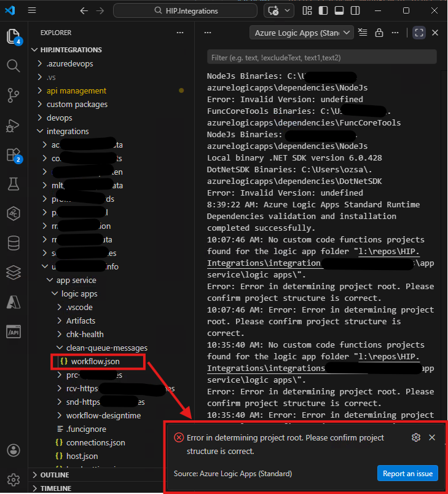Toggle output panel scroll lock
Screen dimensions: 448x494
379,33
